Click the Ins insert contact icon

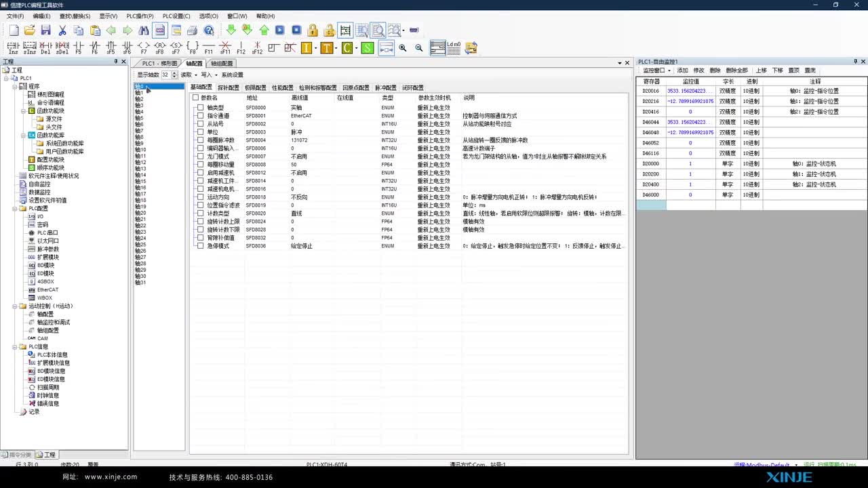click(13, 47)
